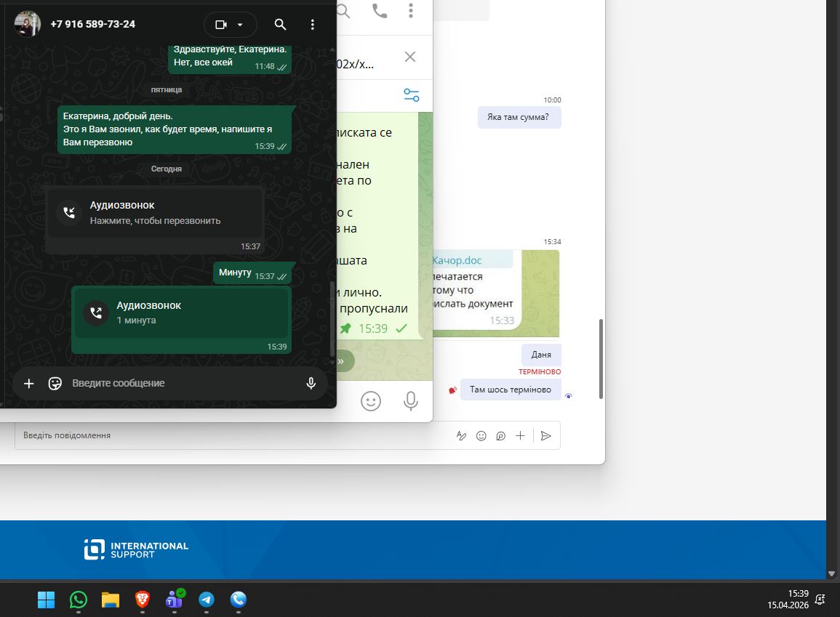Open Teams emoji picker

click(481, 436)
